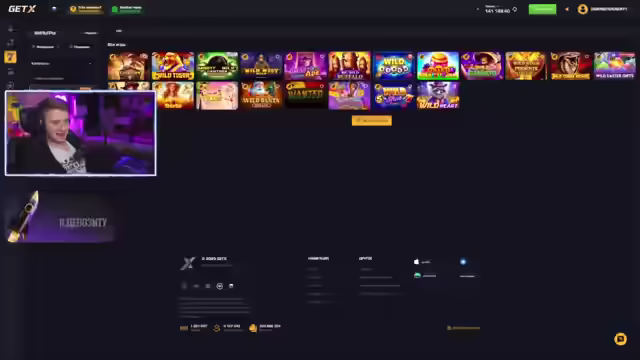Open the Wild 7 coins game thumbnail
Image resolution: width=640 pixels, height=360 pixels.
point(393,96)
